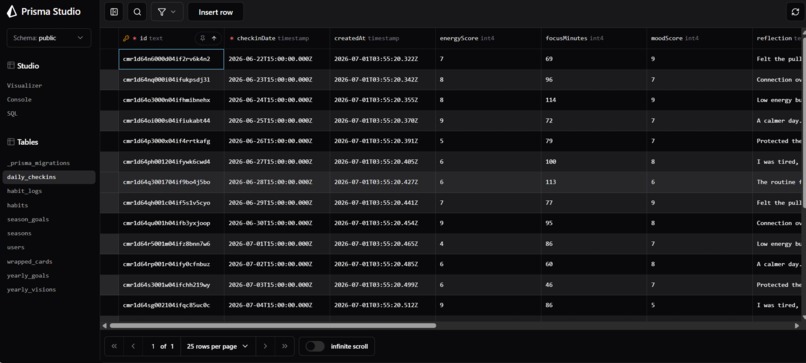Select row selector for cmr1d64qu001h04ifb3yxjoop
Screen dimensions: 806x363
click(109, 223)
